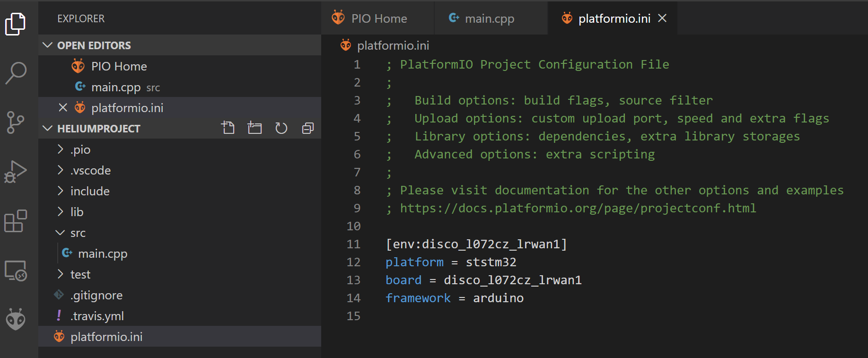Switch to the PIO Home tab
The height and width of the screenshot is (358, 868).
[x=378, y=18]
